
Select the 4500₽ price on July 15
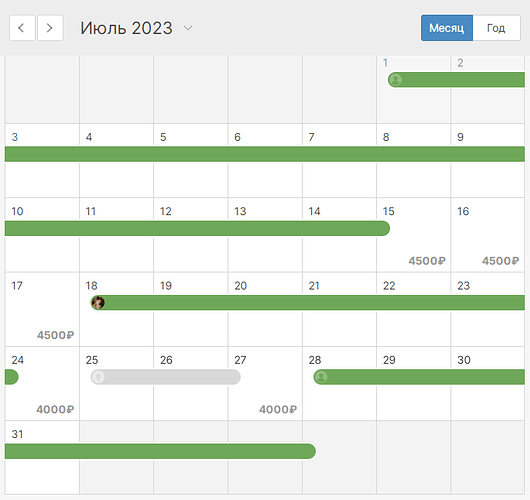pyautogui.click(x=427, y=261)
